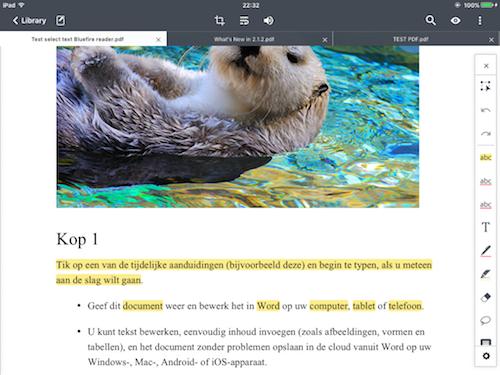This screenshot has height=375, width=500.
Task: Check the battery indicator in status bar
Action: click(488, 5)
